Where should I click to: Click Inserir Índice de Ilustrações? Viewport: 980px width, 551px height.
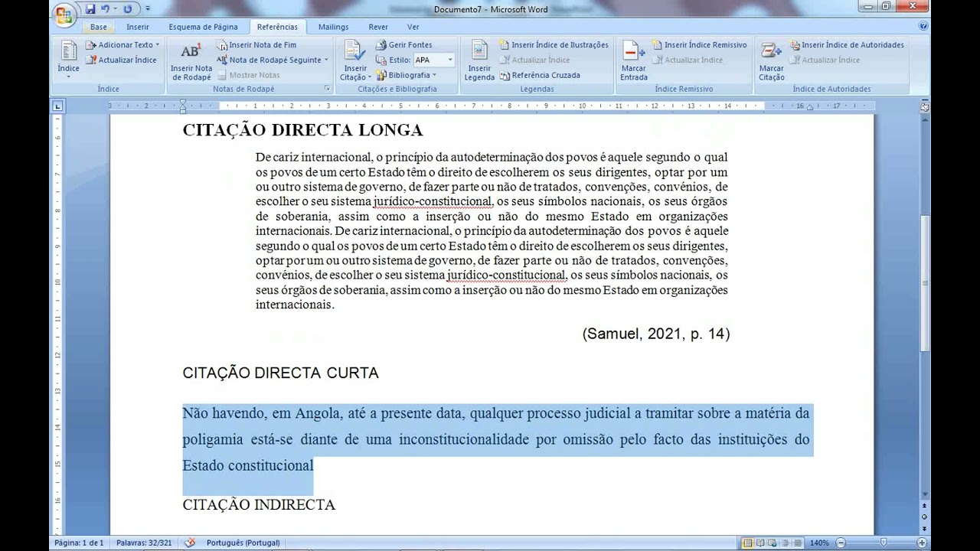(x=554, y=45)
